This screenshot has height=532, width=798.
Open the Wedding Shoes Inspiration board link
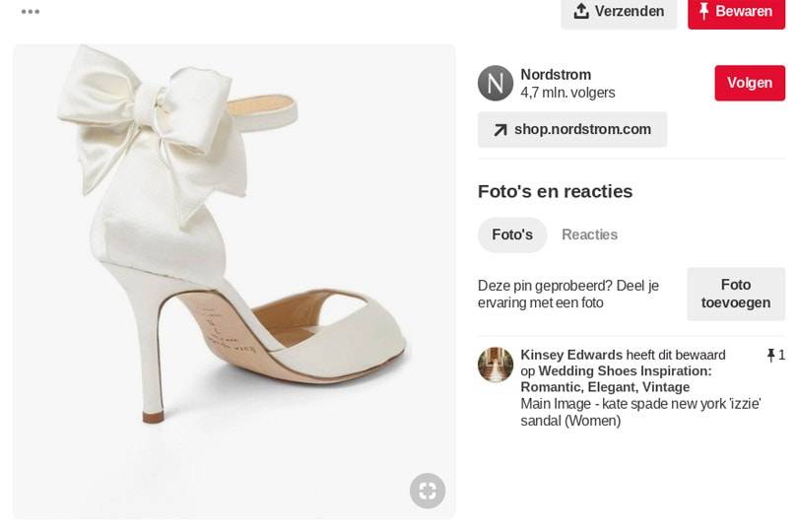coord(616,378)
